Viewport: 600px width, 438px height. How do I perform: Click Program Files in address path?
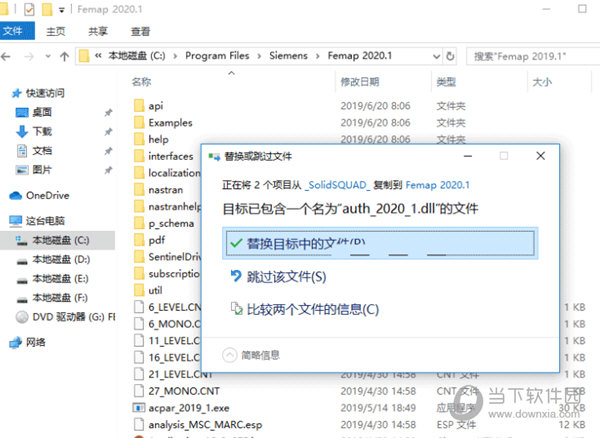[217, 56]
